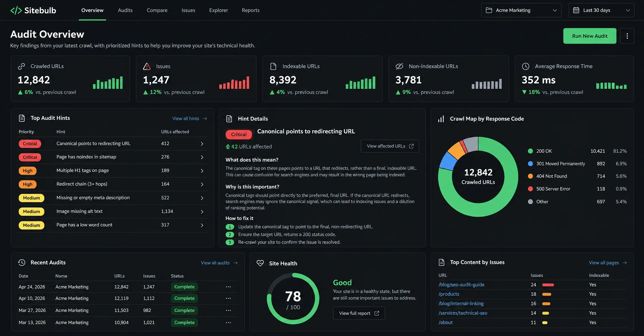Open the /blog/seo-audit-guide URL link
The image size is (644, 336).
462,285
